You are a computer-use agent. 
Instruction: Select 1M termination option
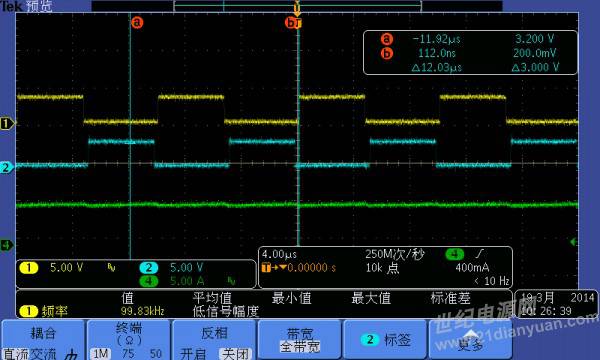(x=100, y=354)
